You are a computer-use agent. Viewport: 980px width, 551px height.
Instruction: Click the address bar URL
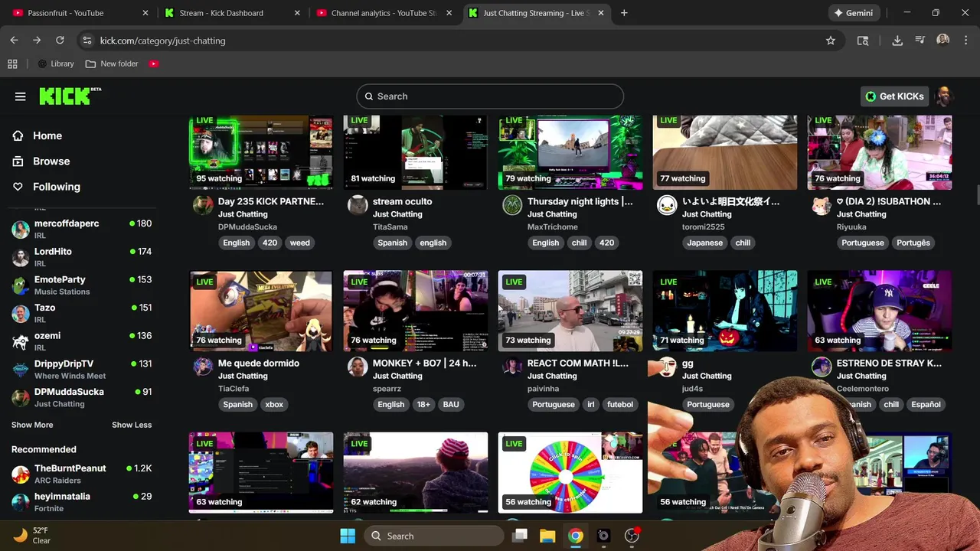click(x=163, y=41)
